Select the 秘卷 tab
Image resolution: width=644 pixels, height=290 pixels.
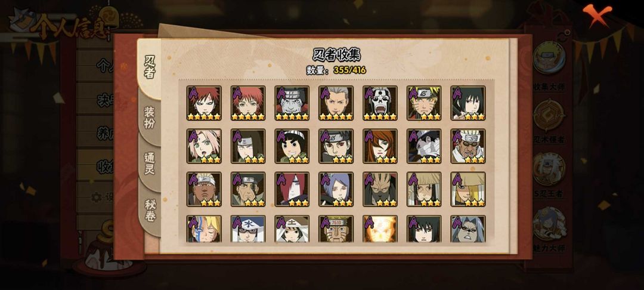coord(150,209)
